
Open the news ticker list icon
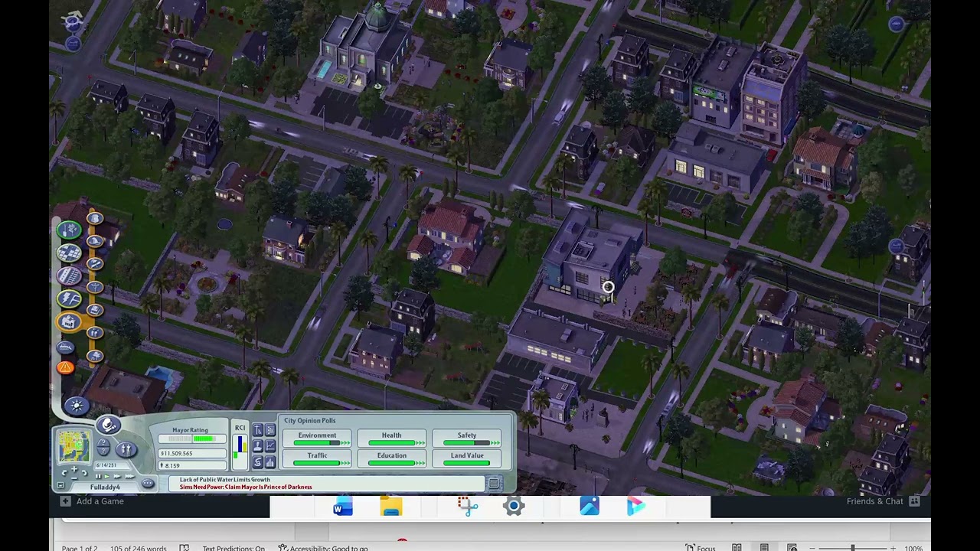(494, 484)
